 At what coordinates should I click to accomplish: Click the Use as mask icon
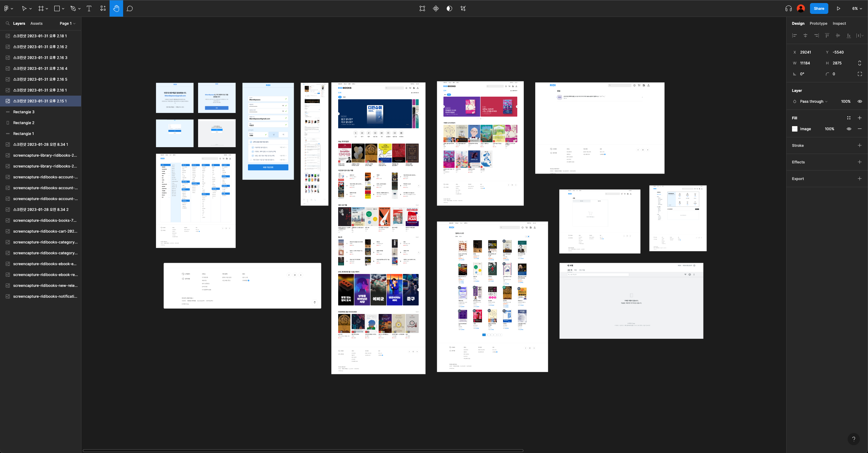click(449, 8)
